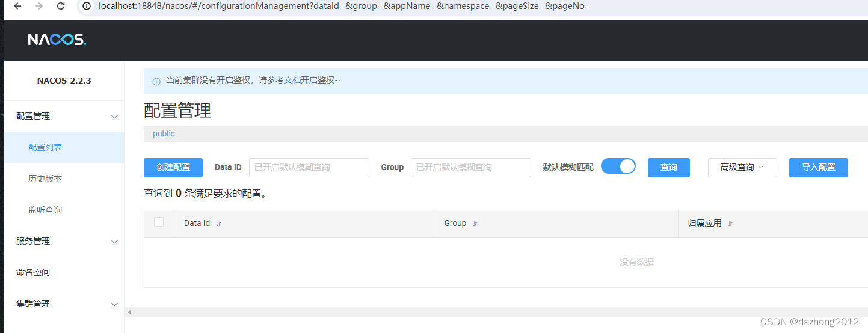Image resolution: width=868 pixels, height=333 pixels.
Task: Click the browser forward arrow
Action: 39,6
